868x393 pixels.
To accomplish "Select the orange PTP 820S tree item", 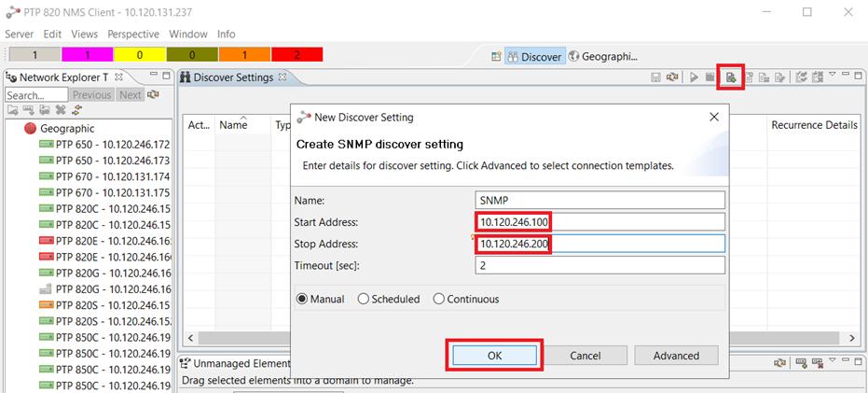I will click(x=104, y=305).
